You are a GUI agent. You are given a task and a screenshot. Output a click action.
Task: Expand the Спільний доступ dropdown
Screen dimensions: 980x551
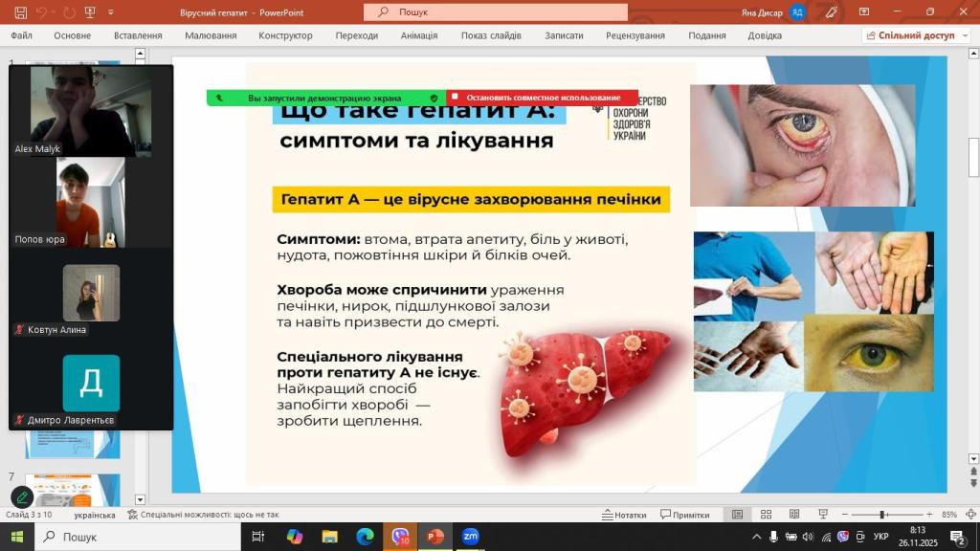[966, 35]
